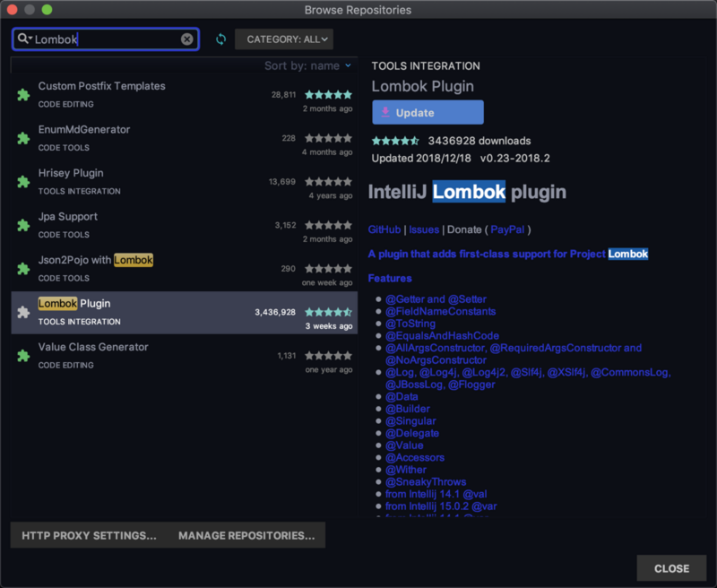Click the @Value feature link

[x=404, y=445]
